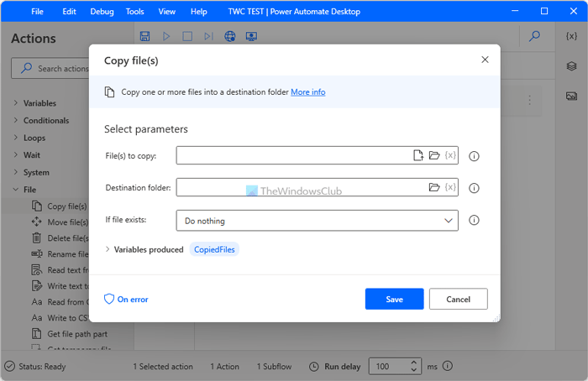
Task: Click the On error shield option
Action: tap(126, 299)
